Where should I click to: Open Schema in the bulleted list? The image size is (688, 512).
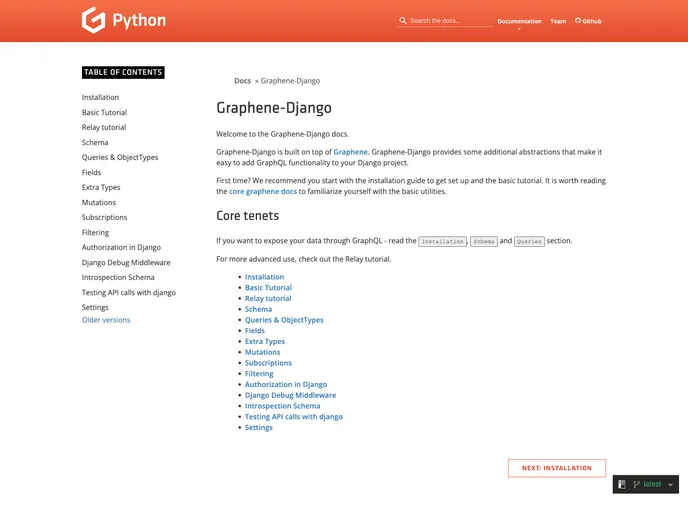[258, 309]
